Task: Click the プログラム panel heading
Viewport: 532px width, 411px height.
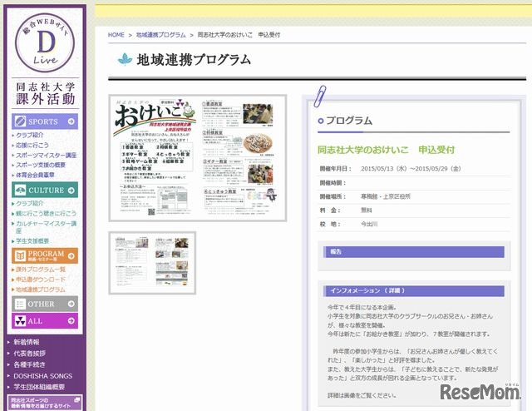Action: pos(349,121)
